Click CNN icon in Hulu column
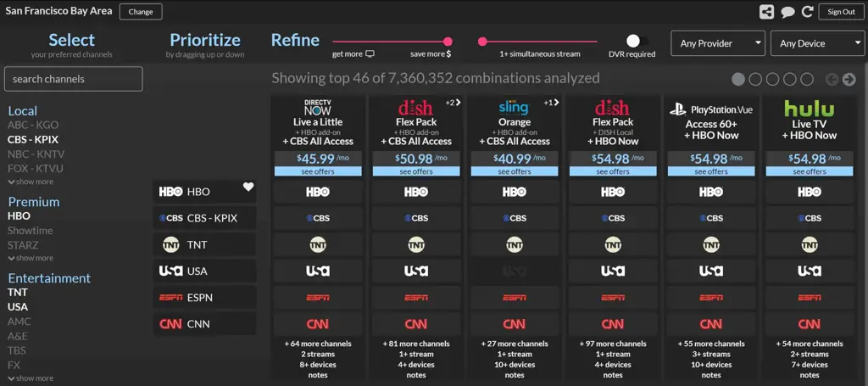The image size is (868, 386). click(810, 324)
